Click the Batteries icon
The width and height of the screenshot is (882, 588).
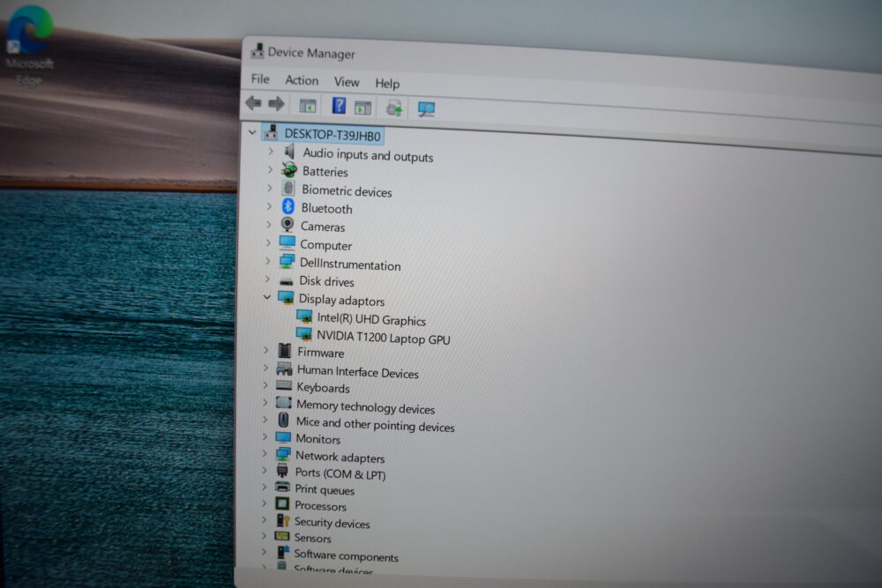pos(289,169)
